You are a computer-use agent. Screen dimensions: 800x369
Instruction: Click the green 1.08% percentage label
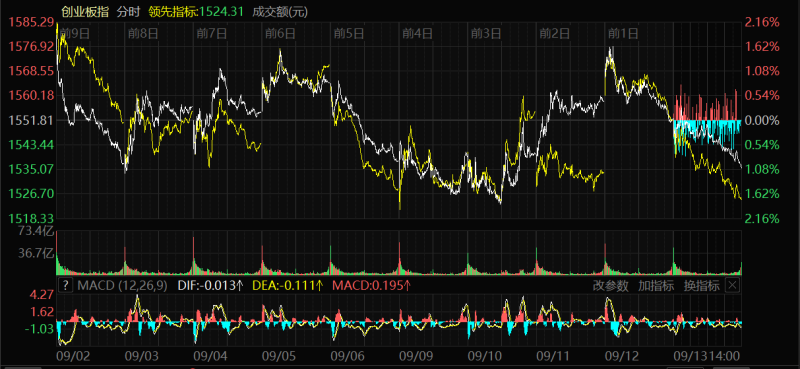coord(762,169)
